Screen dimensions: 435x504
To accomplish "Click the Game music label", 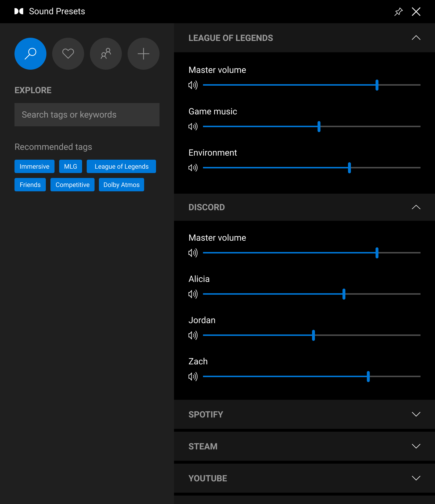I will point(213,111).
